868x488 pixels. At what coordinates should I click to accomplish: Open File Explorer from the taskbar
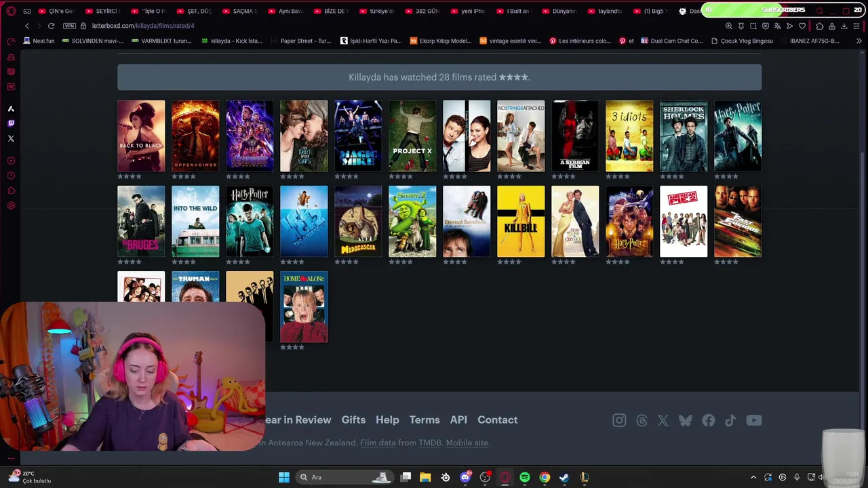pyautogui.click(x=425, y=477)
